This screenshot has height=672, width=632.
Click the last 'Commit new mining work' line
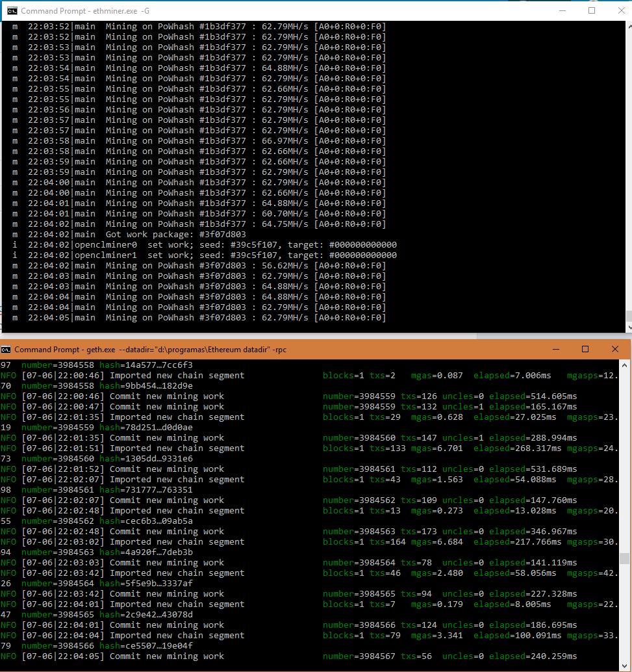(x=166, y=656)
